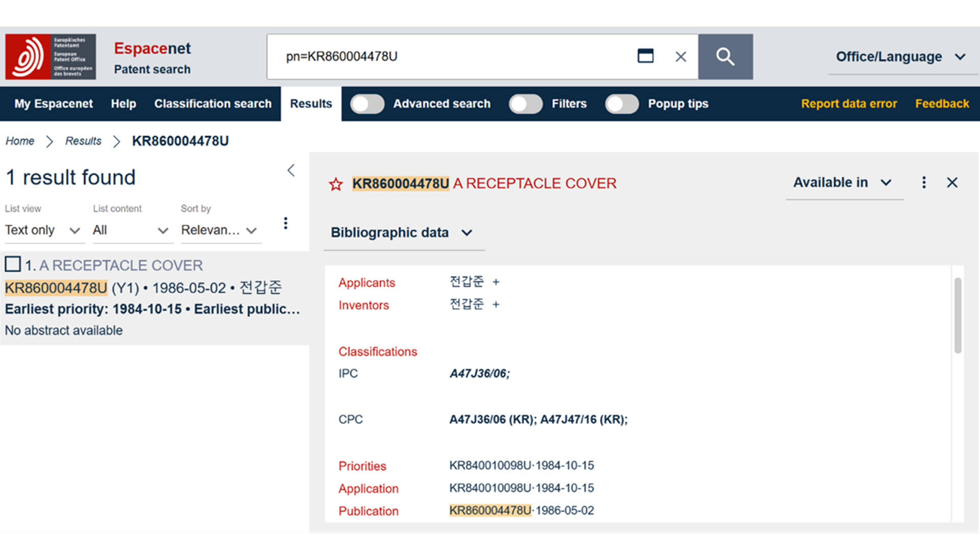
Task: Open the Bibliographic data section selector
Action: (x=403, y=233)
